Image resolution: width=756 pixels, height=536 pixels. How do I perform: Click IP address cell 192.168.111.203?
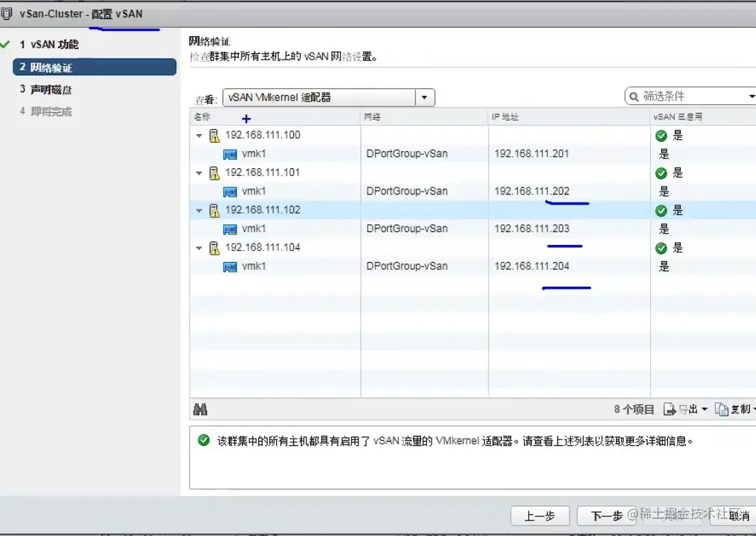[x=532, y=229]
